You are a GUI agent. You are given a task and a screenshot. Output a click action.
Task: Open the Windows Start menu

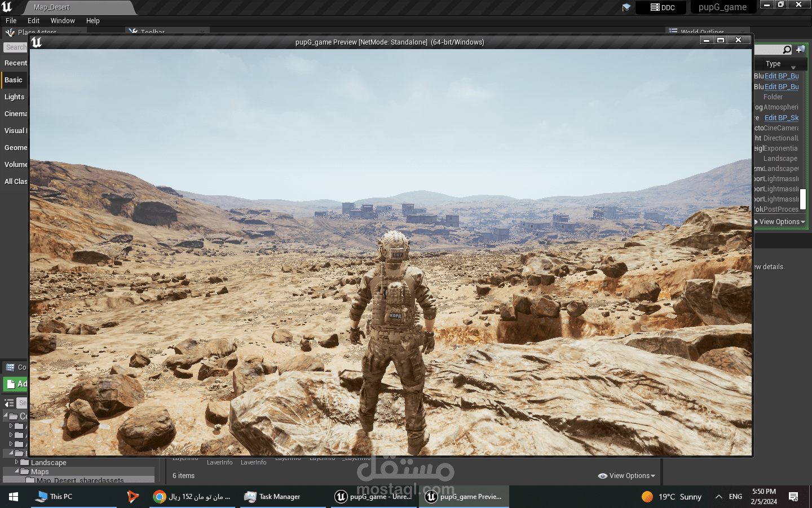pyautogui.click(x=14, y=497)
